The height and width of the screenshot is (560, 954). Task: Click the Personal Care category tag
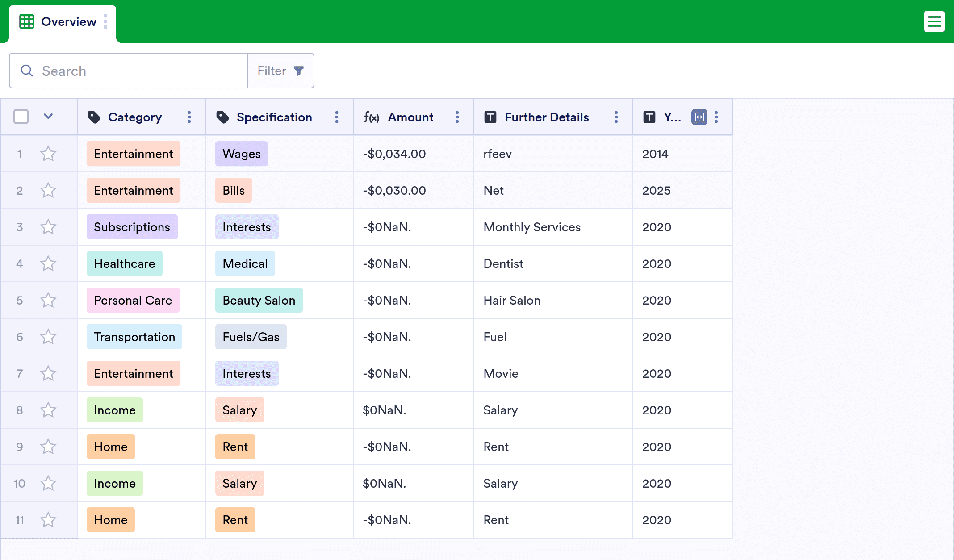tap(133, 300)
